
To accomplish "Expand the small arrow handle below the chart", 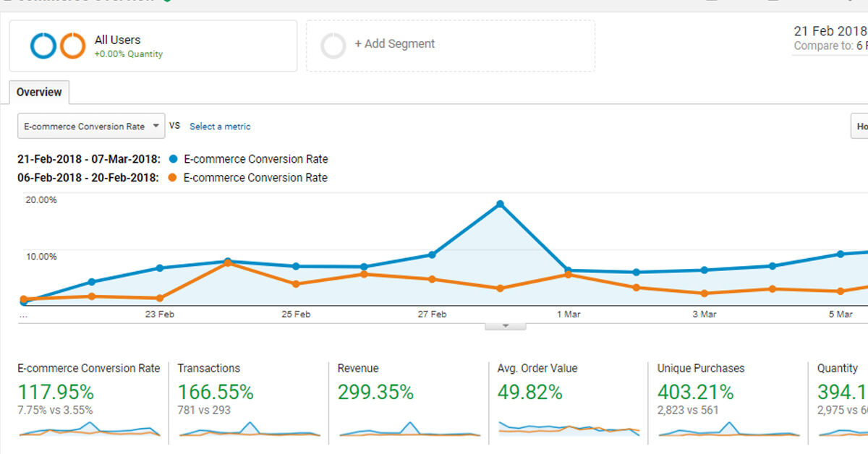I will tap(506, 326).
